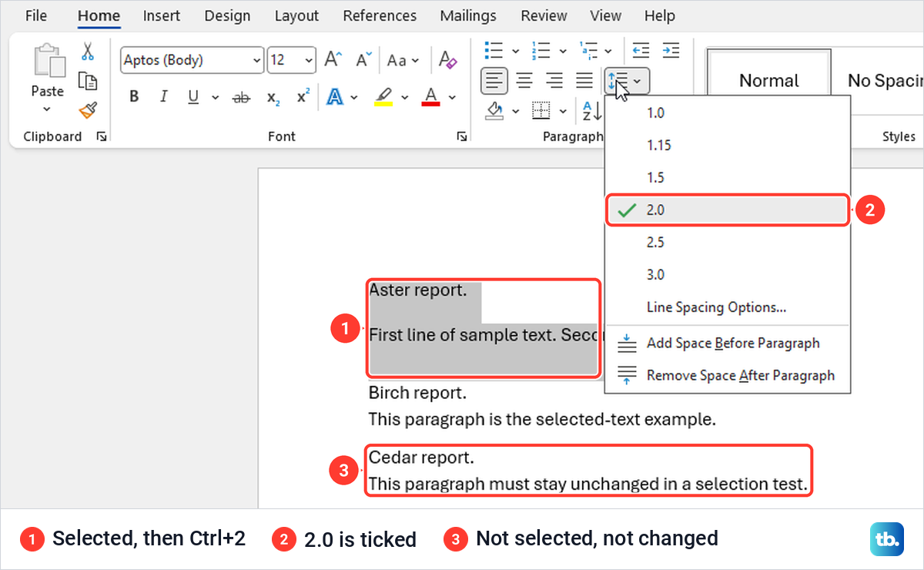Increase the font size

tap(333, 60)
